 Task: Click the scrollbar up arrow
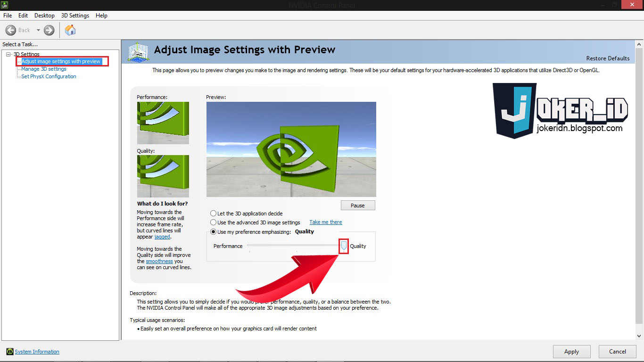coord(639,44)
